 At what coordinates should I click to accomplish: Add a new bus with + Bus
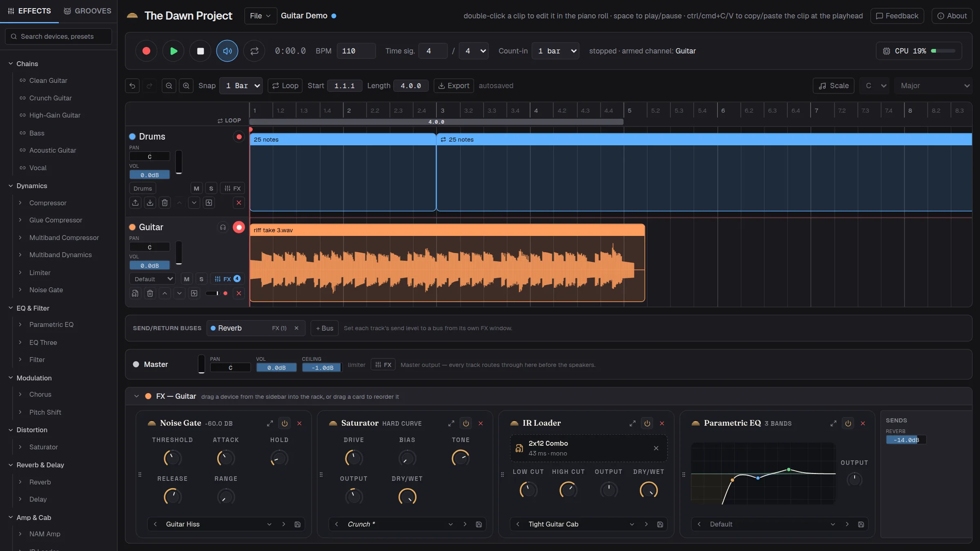325,328
